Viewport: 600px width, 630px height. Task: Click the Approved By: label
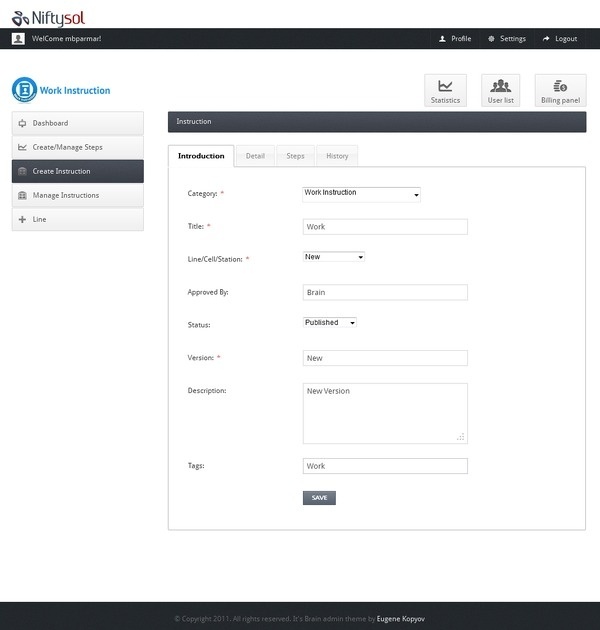[208, 292]
